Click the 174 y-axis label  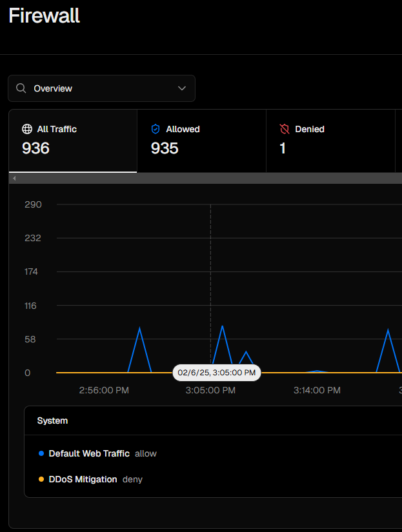click(31, 271)
